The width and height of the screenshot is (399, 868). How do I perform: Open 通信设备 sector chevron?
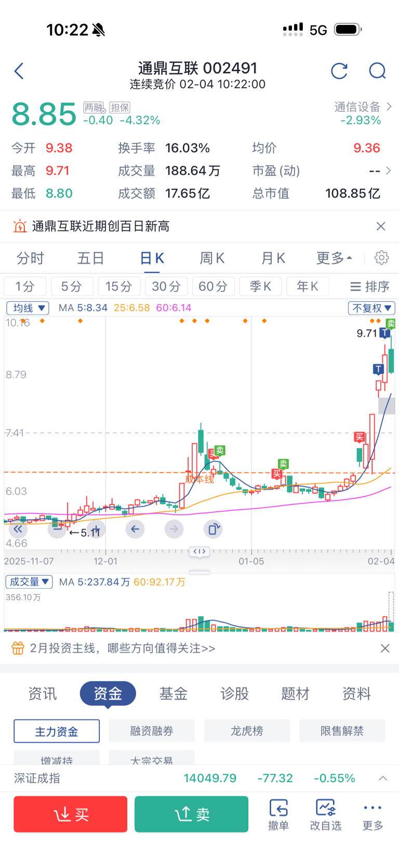point(389,107)
